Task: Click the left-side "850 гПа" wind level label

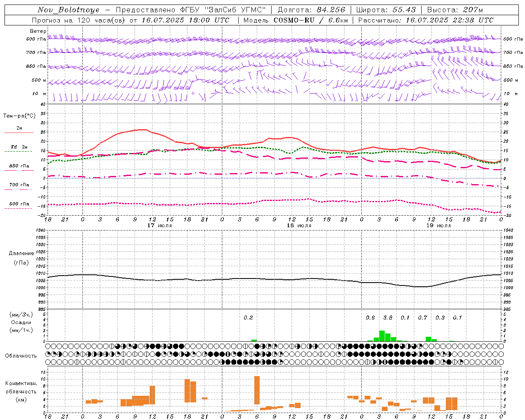Action: click(x=36, y=66)
